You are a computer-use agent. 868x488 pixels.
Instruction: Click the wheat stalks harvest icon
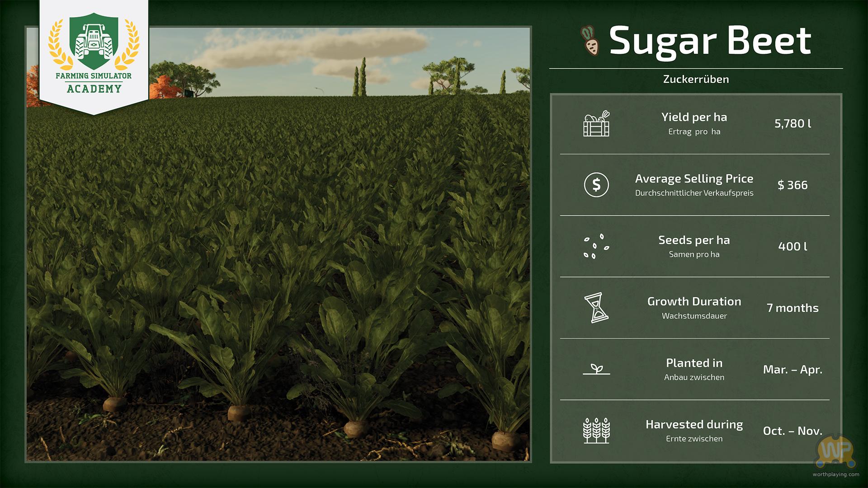coord(596,431)
